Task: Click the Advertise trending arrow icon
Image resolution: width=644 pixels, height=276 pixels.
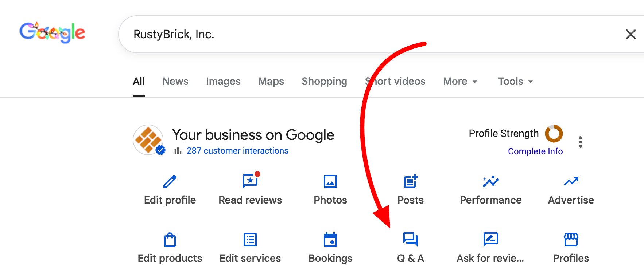Action: [571, 181]
